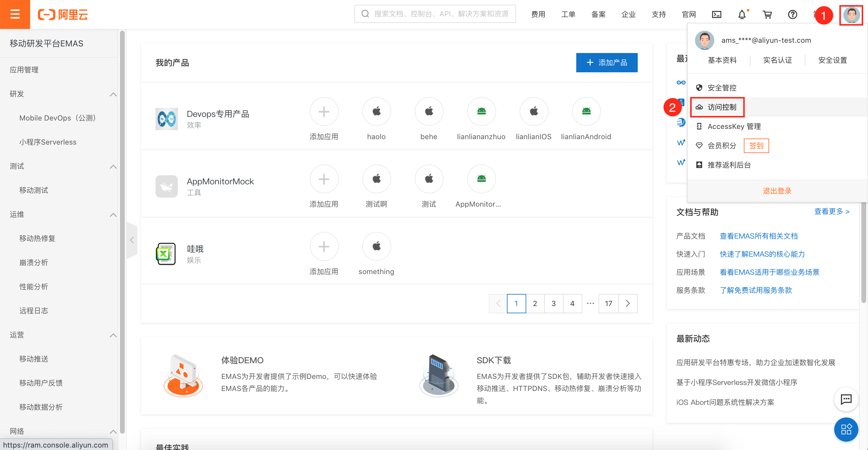Click 退出登录 to log out
This screenshot has width=868, height=450.
(777, 191)
